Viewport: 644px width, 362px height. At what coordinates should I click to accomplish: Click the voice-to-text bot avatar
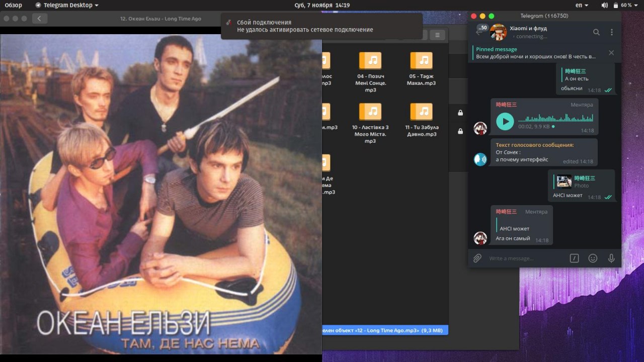tap(480, 160)
